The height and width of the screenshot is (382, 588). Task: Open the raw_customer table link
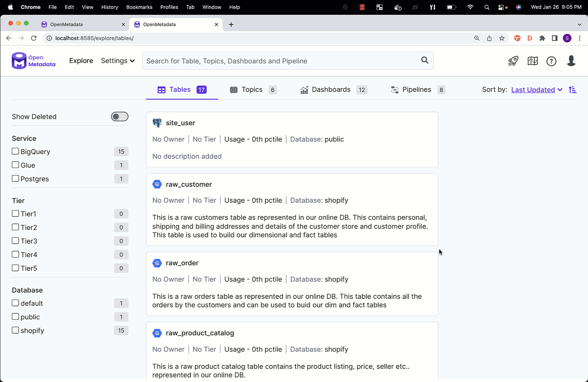click(189, 184)
